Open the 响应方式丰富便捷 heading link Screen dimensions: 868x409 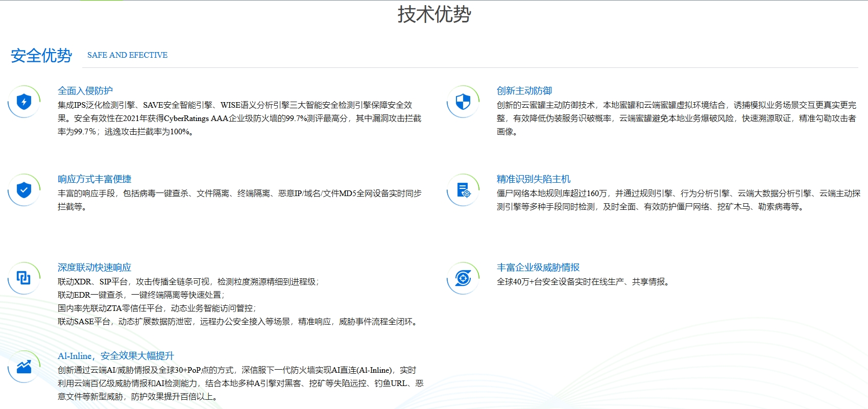click(x=94, y=179)
